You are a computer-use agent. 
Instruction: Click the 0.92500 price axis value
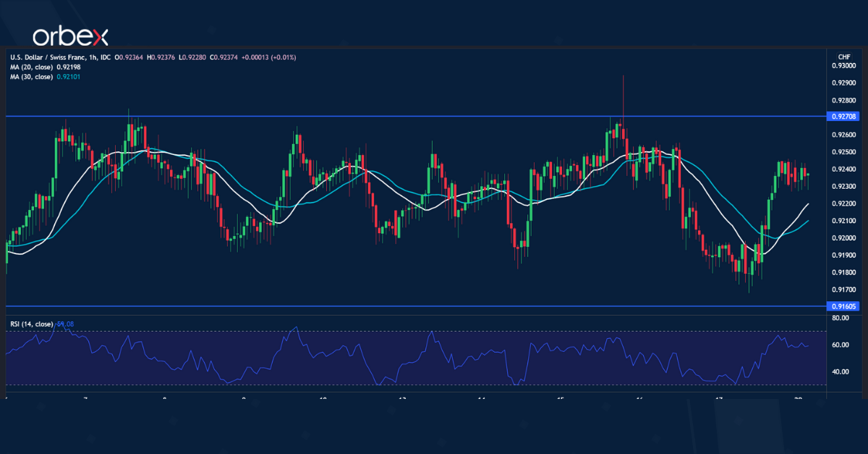pyautogui.click(x=843, y=152)
